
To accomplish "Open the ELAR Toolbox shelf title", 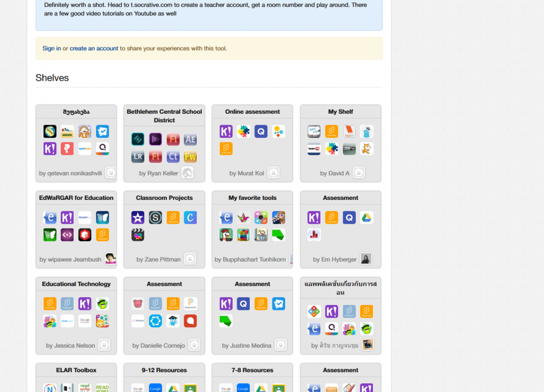I will pyautogui.click(x=76, y=370).
